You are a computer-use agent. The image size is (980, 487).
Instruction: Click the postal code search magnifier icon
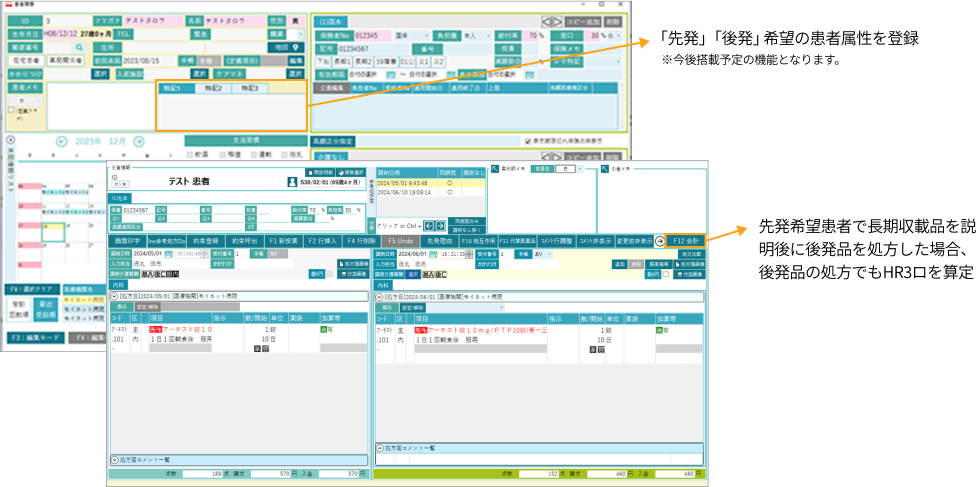tap(80, 46)
